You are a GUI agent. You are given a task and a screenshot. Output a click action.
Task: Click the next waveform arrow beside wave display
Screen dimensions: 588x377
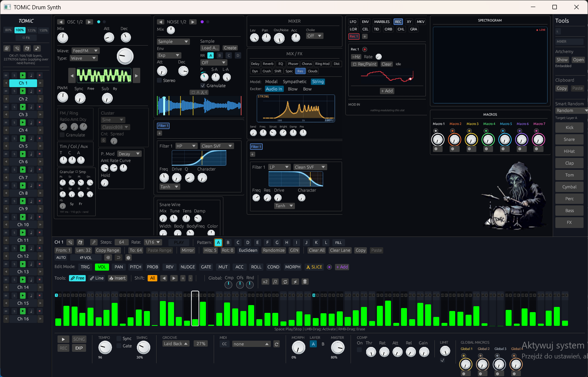coord(137,76)
